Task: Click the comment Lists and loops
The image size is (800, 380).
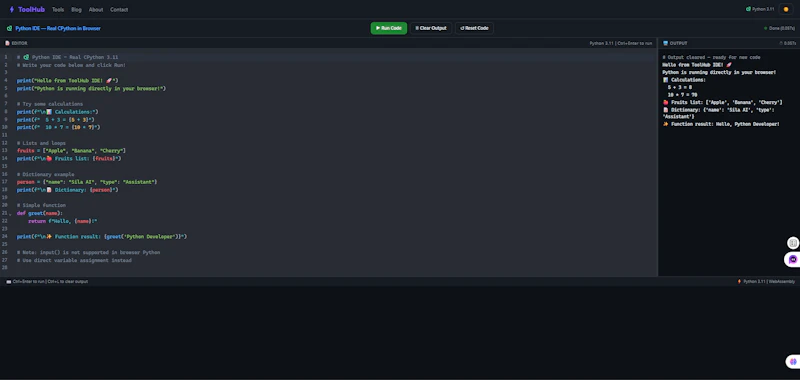Action: [x=41, y=143]
